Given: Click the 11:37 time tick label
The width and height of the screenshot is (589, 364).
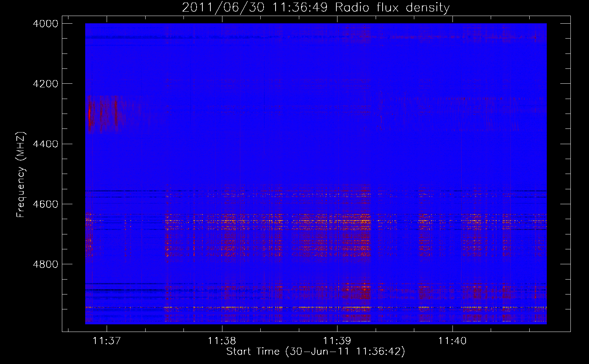Looking at the screenshot, I should [x=107, y=341].
